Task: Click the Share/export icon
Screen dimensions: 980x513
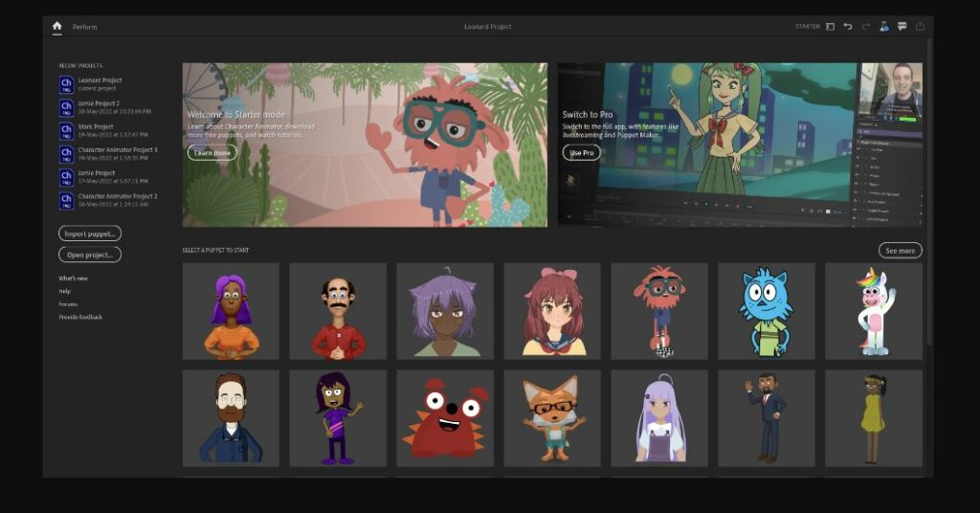Action: tap(920, 26)
